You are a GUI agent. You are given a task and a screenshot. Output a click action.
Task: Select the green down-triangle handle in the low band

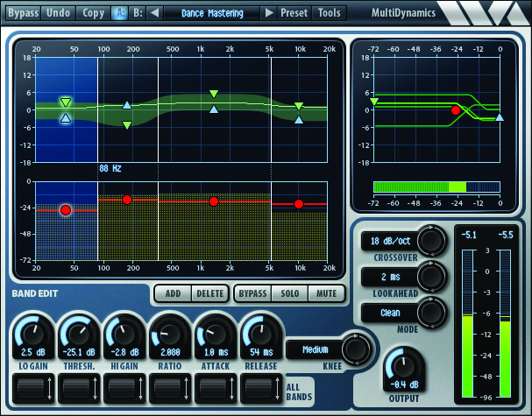tap(66, 102)
